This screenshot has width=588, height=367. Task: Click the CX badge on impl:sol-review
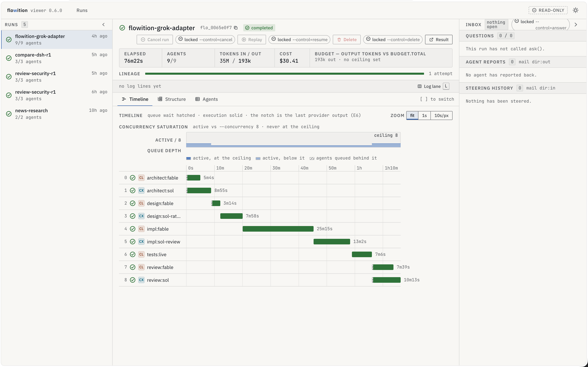click(141, 242)
